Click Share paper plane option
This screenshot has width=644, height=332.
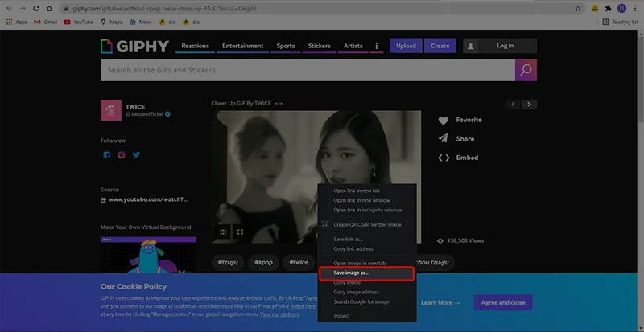coord(456,139)
